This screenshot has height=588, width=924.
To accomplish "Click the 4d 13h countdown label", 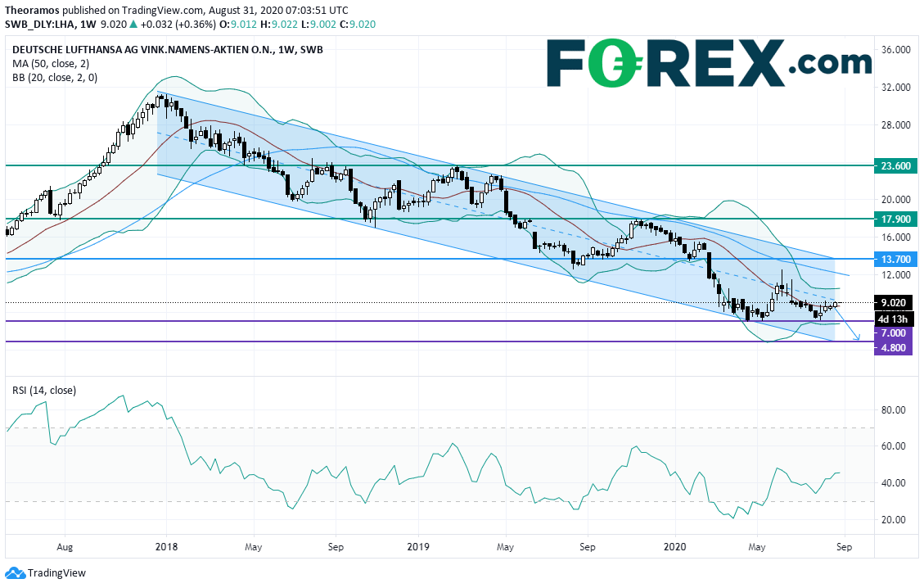I will pos(894,319).
